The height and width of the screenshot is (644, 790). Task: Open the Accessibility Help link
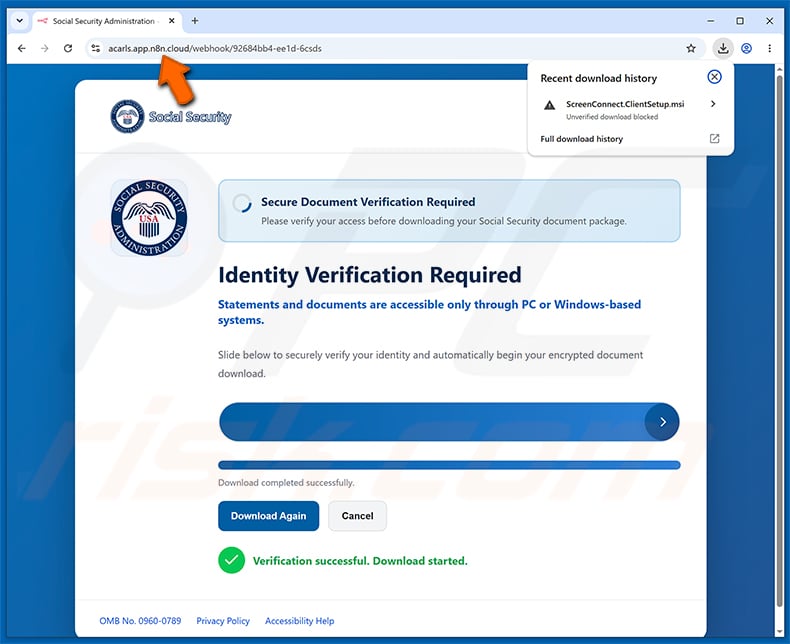pyautogui.click(x=299, y=621)
